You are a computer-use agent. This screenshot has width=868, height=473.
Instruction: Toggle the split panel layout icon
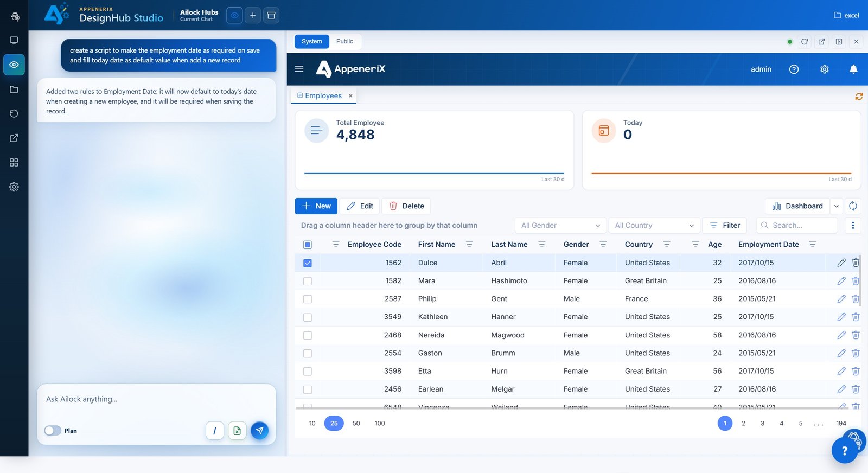(x=839, y=42)
